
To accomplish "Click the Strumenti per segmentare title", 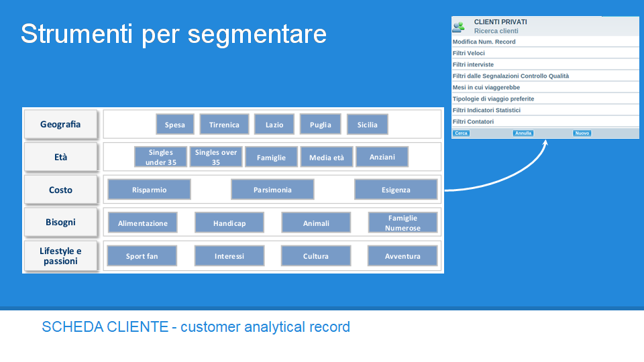I will (174, 34).
